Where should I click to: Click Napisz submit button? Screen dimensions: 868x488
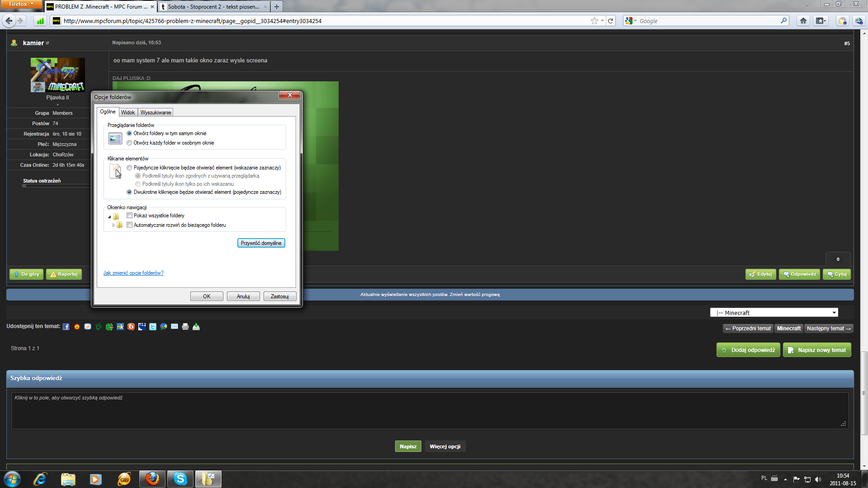click(x=408, y=446)
